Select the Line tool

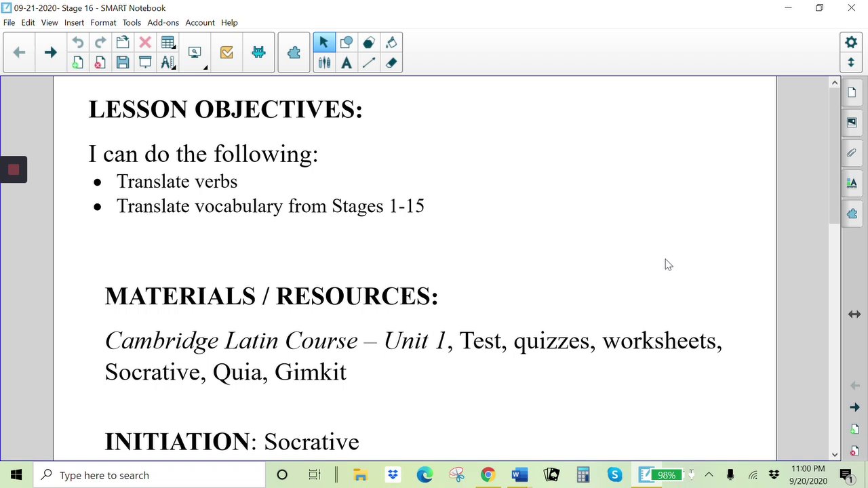click(369, 63)
